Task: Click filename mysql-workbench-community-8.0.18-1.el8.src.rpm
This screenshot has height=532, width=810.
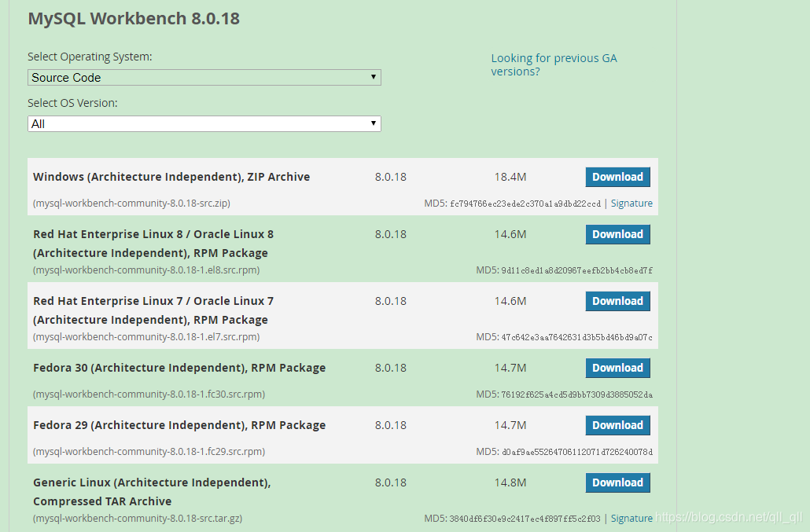Action: pos(146,270)
